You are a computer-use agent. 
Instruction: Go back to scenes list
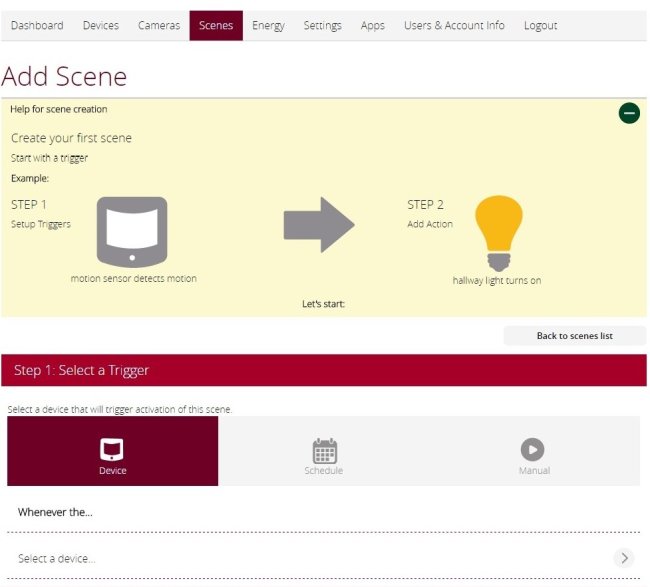click(574, 336)
